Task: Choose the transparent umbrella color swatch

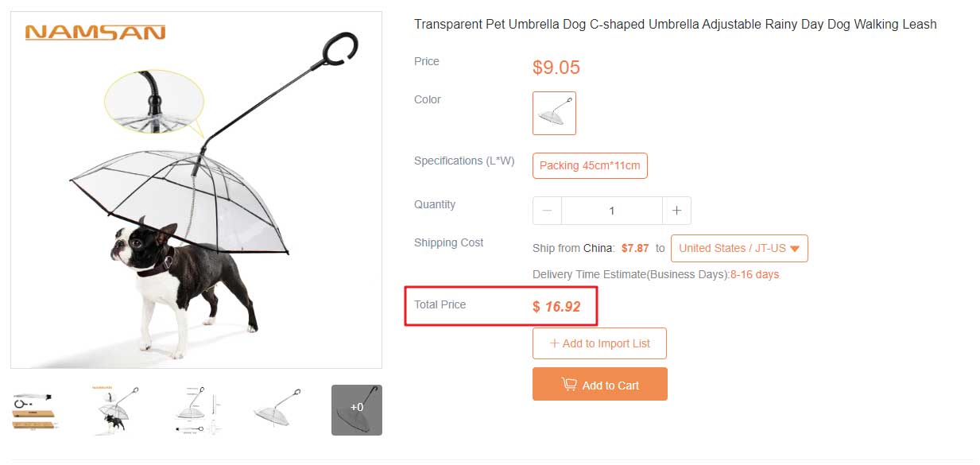Action: click(554, 113)
